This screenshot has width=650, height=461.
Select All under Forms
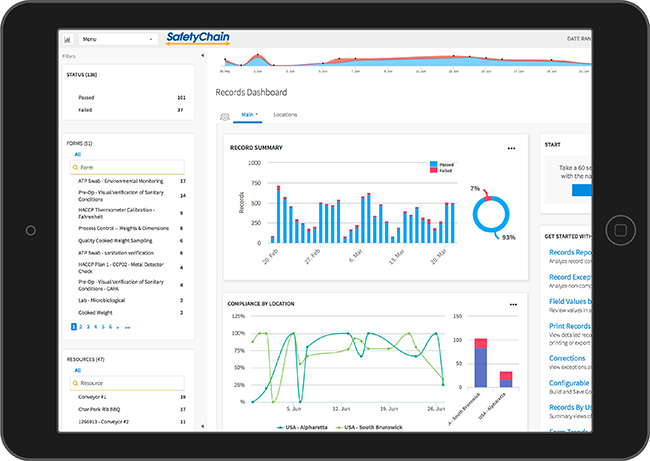pyautogui.click(x=78, y=154)
